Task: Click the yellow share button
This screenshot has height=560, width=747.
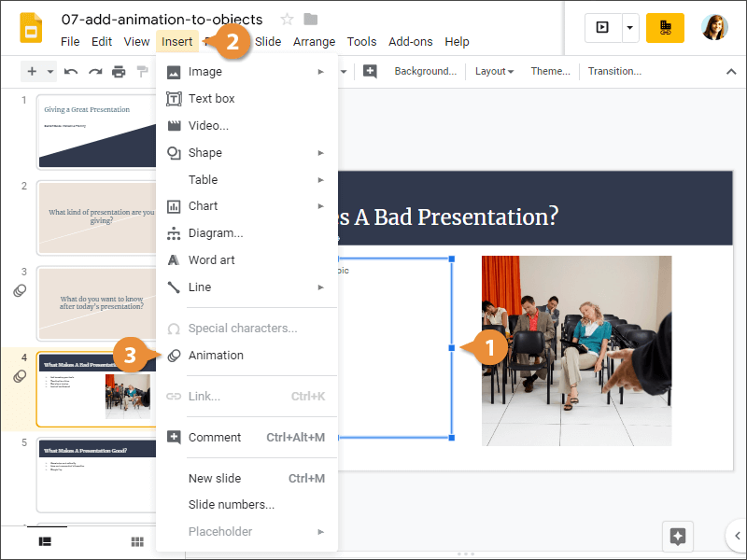Action: 665,28
